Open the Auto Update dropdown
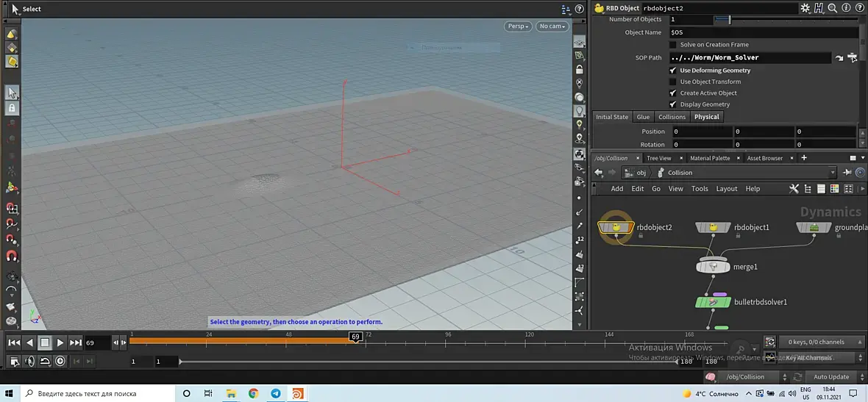Image resolution: width=868 pixels, height=402 pixels. coord(830,377)
